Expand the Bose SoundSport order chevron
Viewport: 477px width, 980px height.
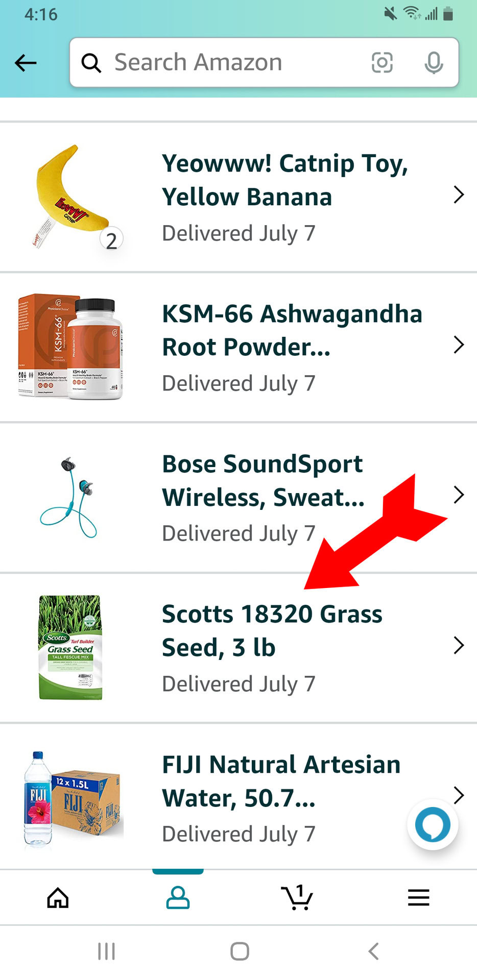[459, 495]
